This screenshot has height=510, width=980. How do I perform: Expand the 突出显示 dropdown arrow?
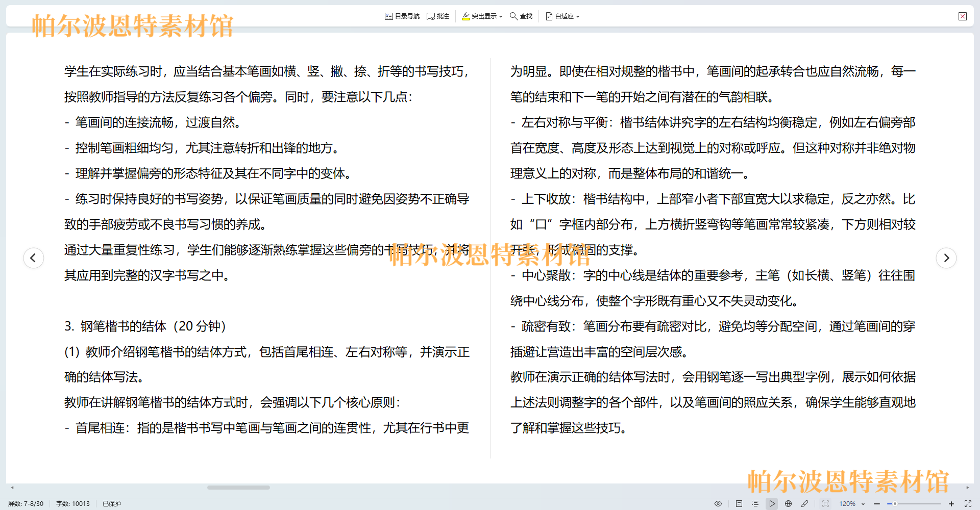pyautogui.click(x=501, y=16)
